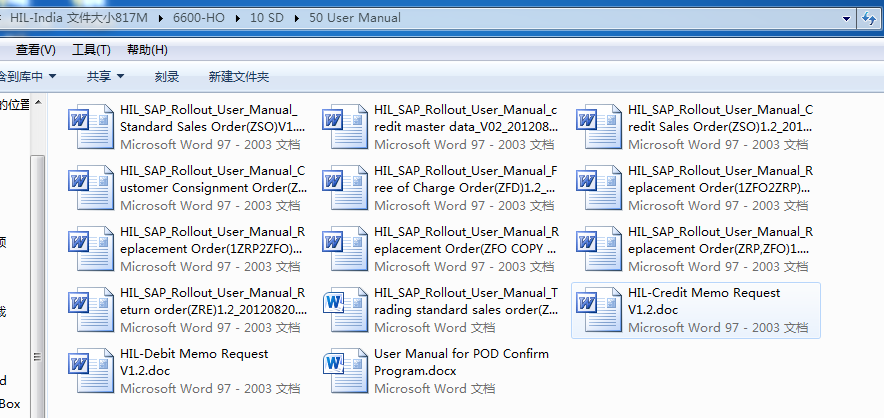Open the 共享 dropdown in the toolbar

[x=105, y=77]
